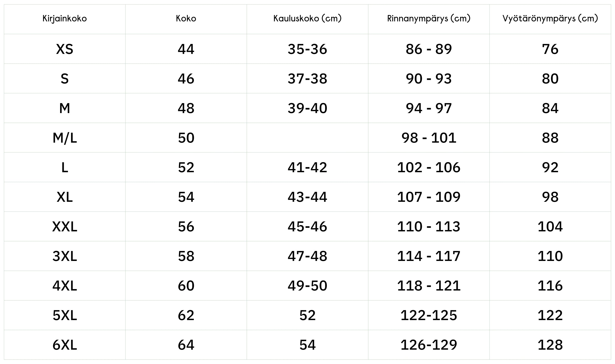Select chest measurement 98 - 101 cell
The image size is (615, 364).
[x=429, y=138]
